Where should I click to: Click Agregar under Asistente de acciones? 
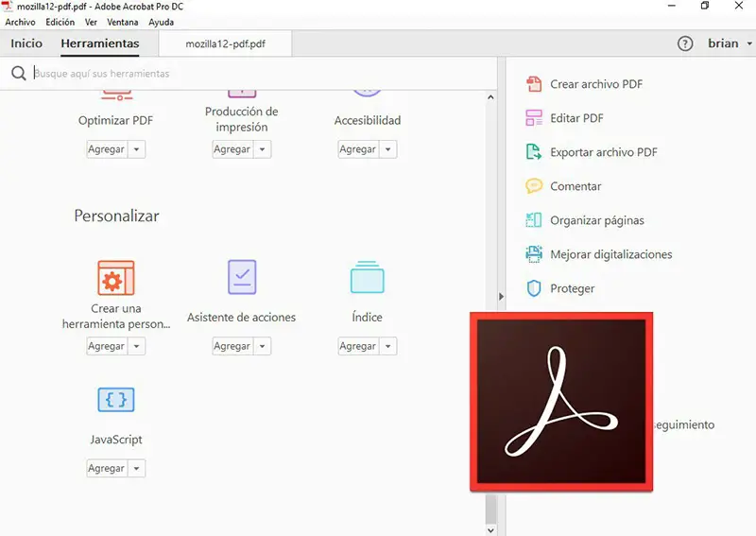pyautogui.click(x=232, y=346)
